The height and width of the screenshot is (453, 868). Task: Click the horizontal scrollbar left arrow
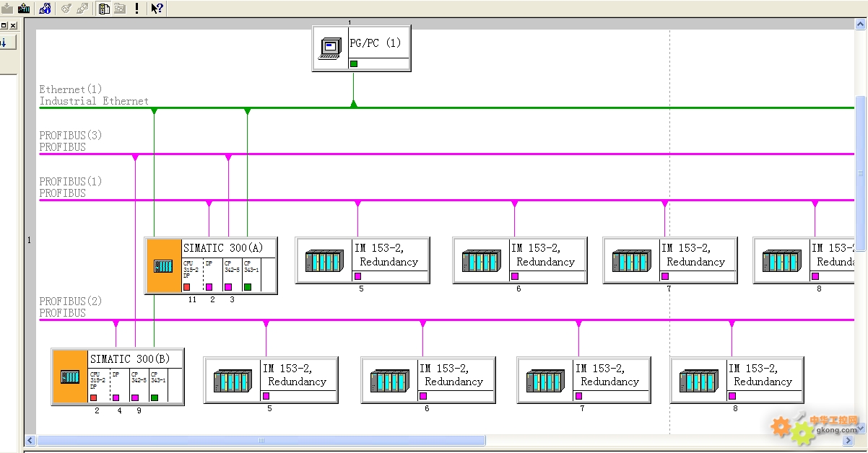point(30,440)
